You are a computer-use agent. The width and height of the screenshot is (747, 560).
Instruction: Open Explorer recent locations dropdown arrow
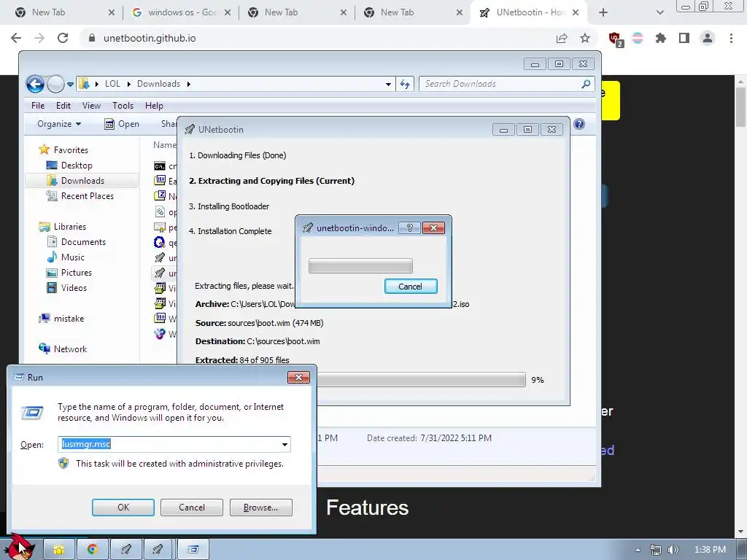coord(71,85)
